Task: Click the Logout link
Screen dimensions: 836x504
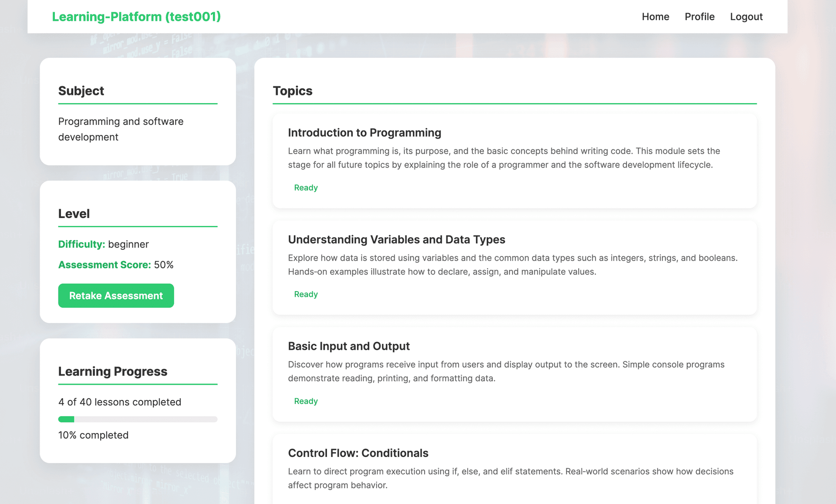Action: click(x=746, y=17)
